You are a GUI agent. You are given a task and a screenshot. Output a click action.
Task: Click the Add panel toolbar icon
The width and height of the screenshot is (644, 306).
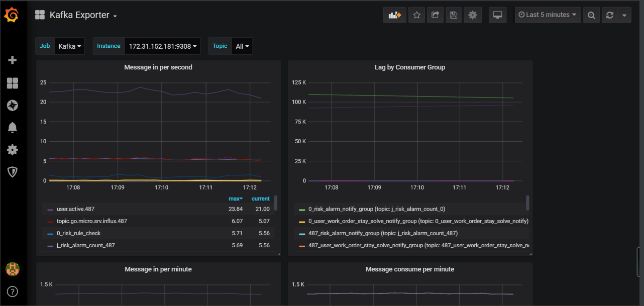click(394, 15)
